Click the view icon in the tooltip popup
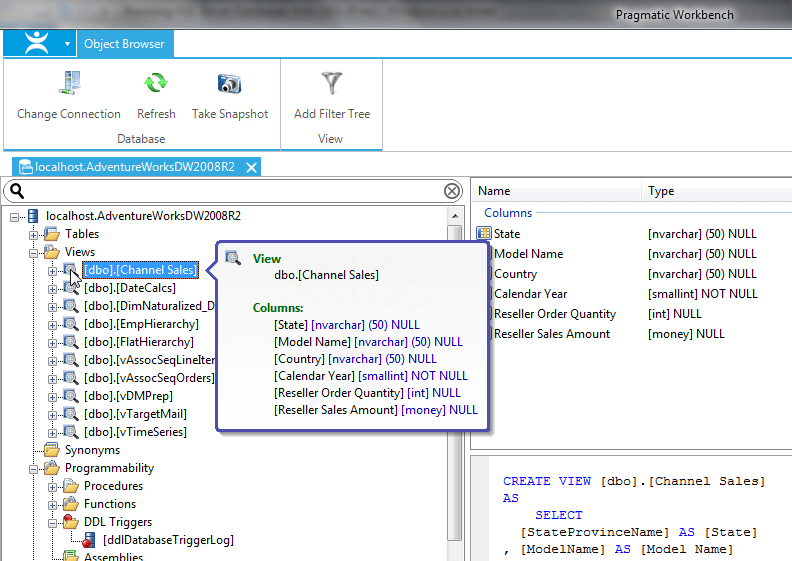Screen dimensions: 792x561 (x=233, y=258)
